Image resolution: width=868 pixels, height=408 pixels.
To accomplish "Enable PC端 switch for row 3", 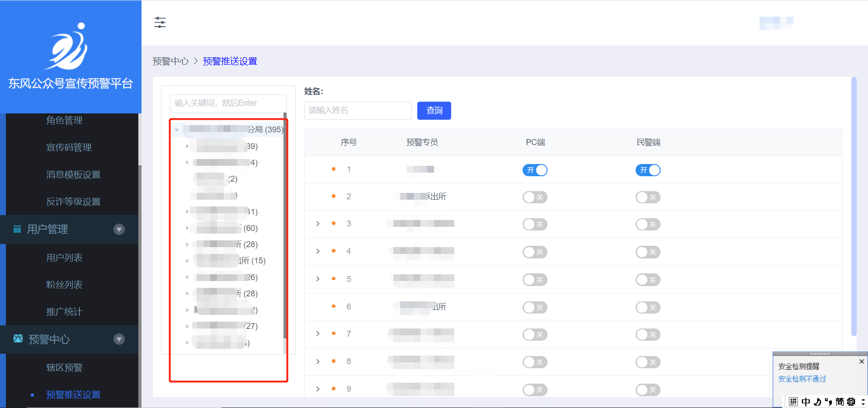I will pyautogui.click(x=535, y=224).
